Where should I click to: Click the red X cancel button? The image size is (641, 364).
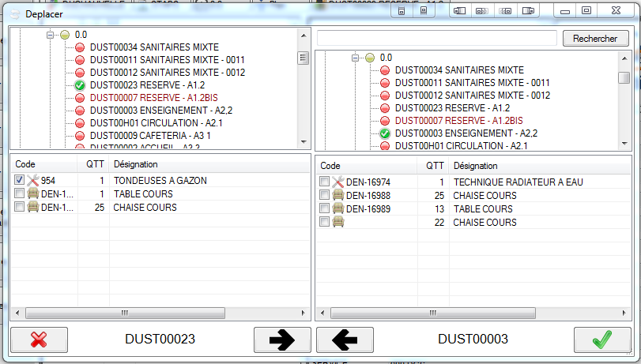[x=38, y=340]
